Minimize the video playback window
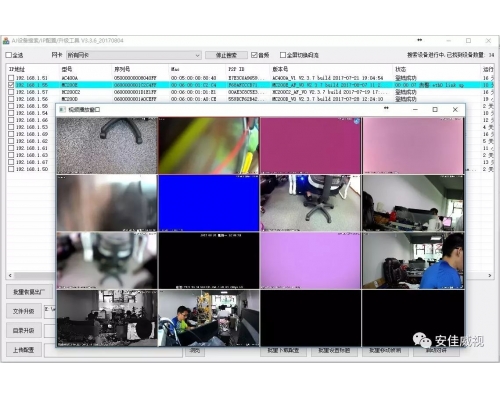500x400 pixels. pos(415,110)
